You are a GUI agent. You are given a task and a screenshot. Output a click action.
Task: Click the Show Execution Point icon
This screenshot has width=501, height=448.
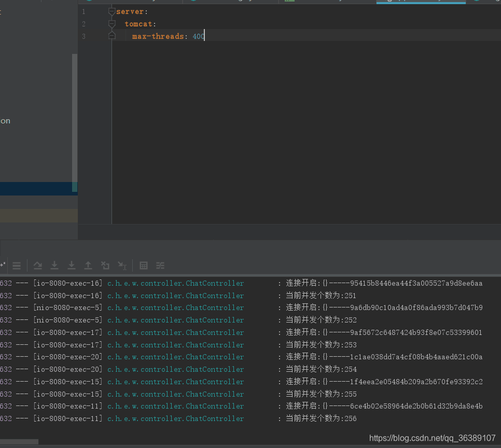[17, 265]
